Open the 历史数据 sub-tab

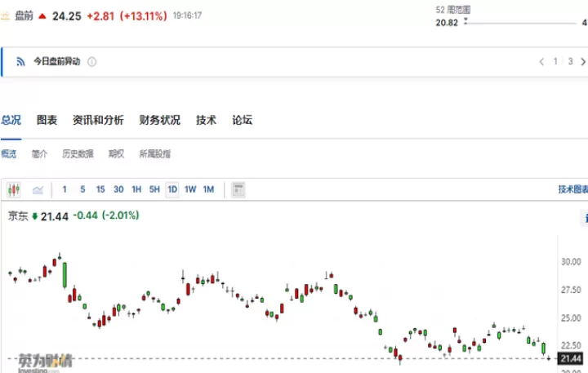[78, 153]
